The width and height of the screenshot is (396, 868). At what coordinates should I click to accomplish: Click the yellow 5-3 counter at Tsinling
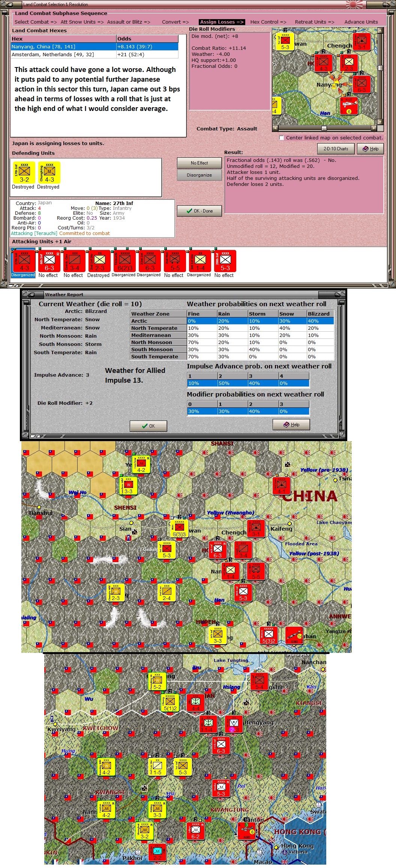point(166,550)
